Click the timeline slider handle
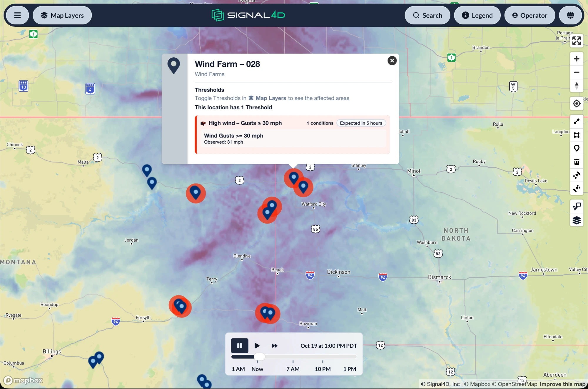Image resolution: width=588 pixels, height=389 pixels. click(x=259, y=357)
